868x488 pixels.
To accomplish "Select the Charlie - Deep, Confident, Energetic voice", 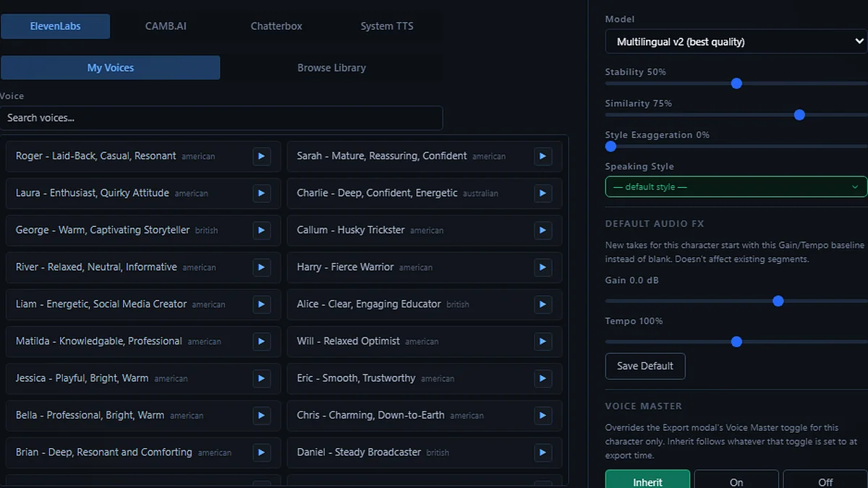I will [x=425, y=193].
